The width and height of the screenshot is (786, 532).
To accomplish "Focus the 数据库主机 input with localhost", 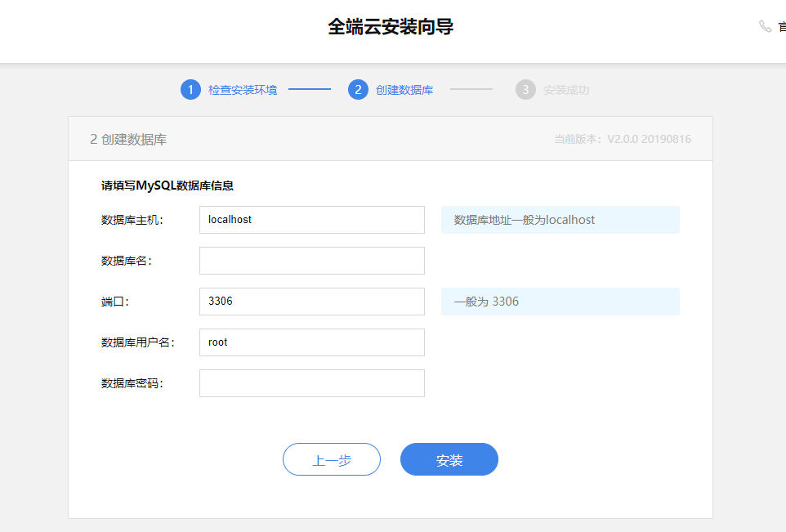I will tap(312, 220).
